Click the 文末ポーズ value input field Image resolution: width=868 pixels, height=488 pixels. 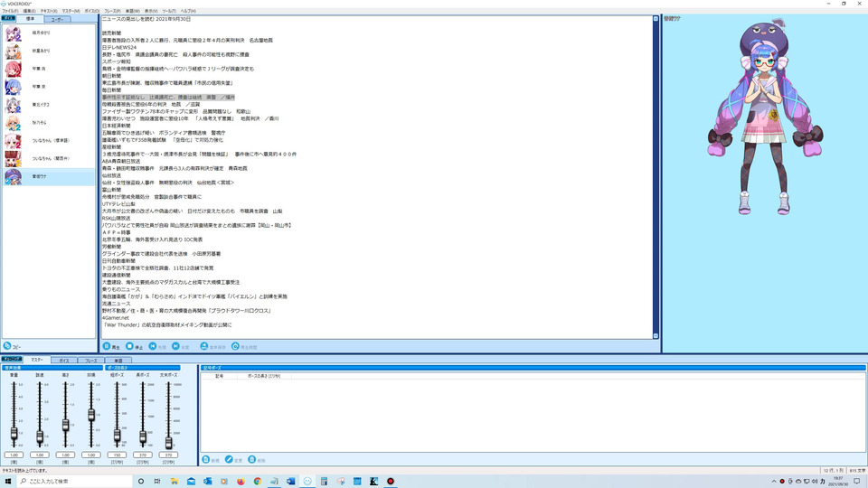click(169, 455)
